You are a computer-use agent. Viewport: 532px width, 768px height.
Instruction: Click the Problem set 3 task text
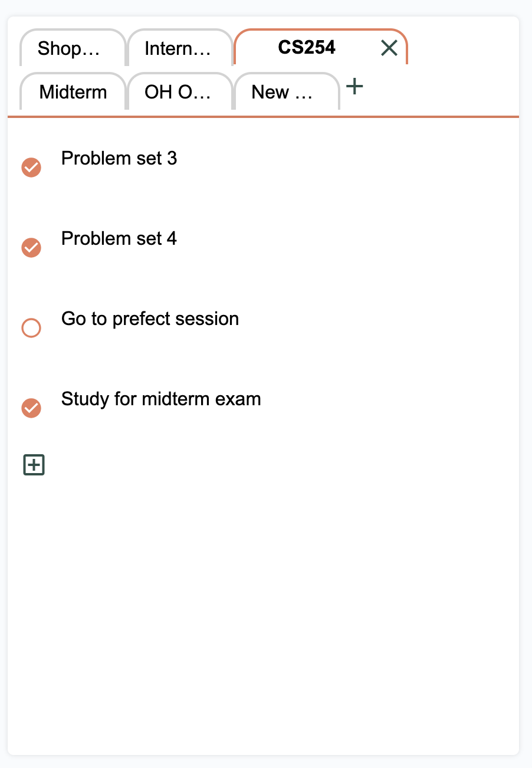click(119, 158)
